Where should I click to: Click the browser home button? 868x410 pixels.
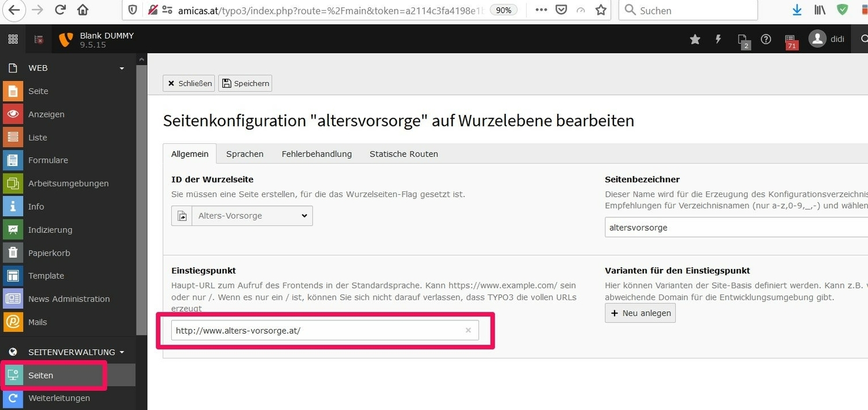tap(83, 10)
